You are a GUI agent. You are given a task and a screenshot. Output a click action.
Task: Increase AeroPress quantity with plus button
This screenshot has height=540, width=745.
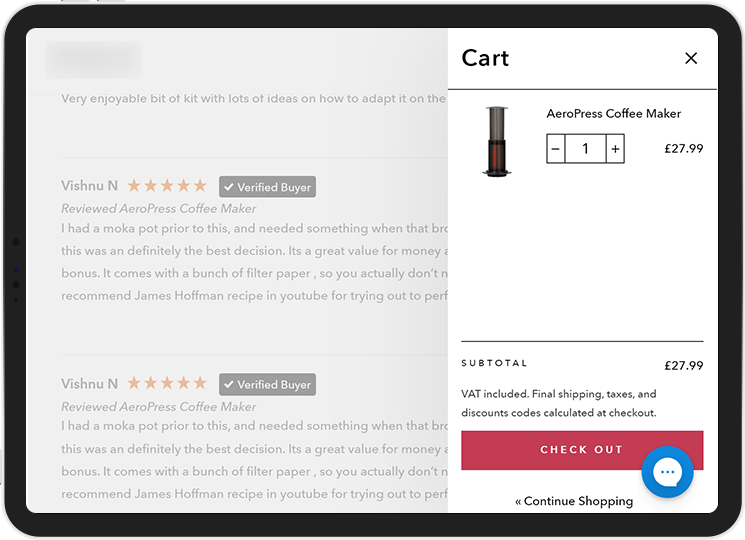[615, 149]
